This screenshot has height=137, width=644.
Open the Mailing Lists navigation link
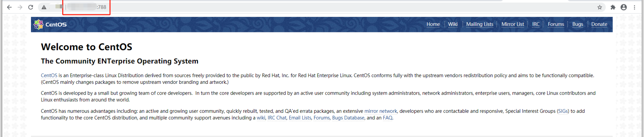[480, 24]
